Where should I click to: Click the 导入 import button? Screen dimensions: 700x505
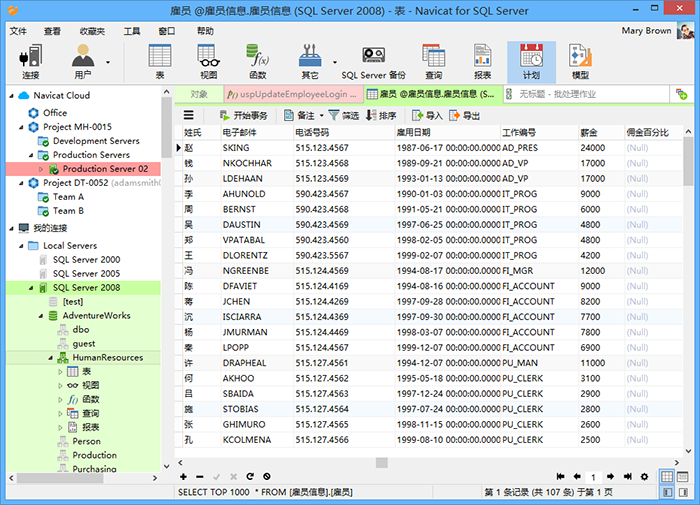pos(427,116)
